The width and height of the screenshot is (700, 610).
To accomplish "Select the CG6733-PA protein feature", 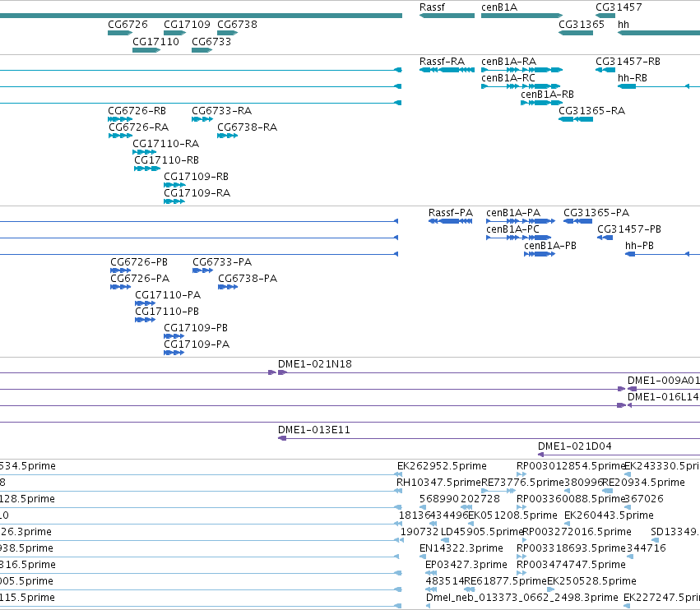I will [x=202, y=270].
